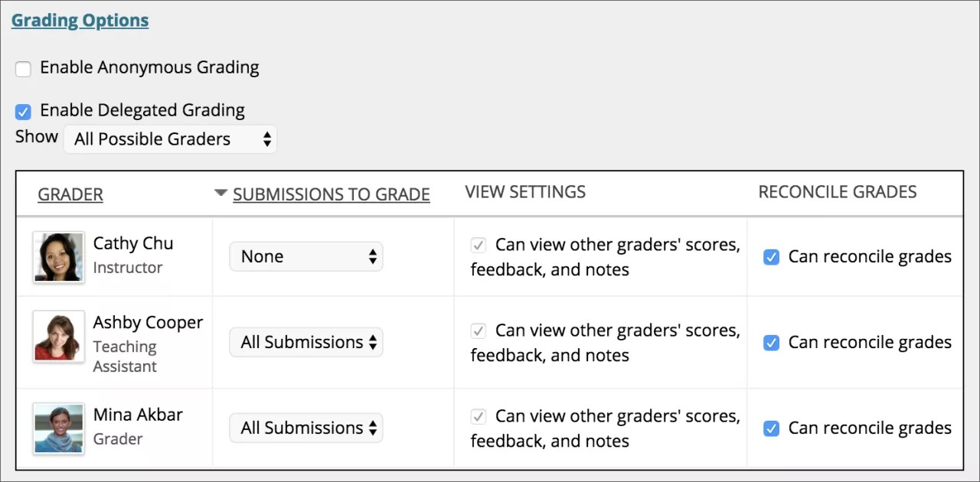This screenshot has width=980, height=482.
Task: Uncheck Can reconcile grades for Mina Akbar
Action: coord(771,429)
